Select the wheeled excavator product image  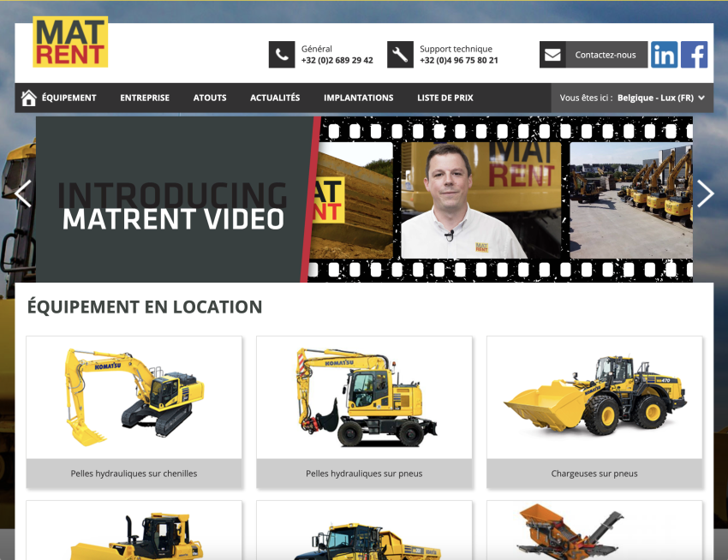[x=364, y=396]
